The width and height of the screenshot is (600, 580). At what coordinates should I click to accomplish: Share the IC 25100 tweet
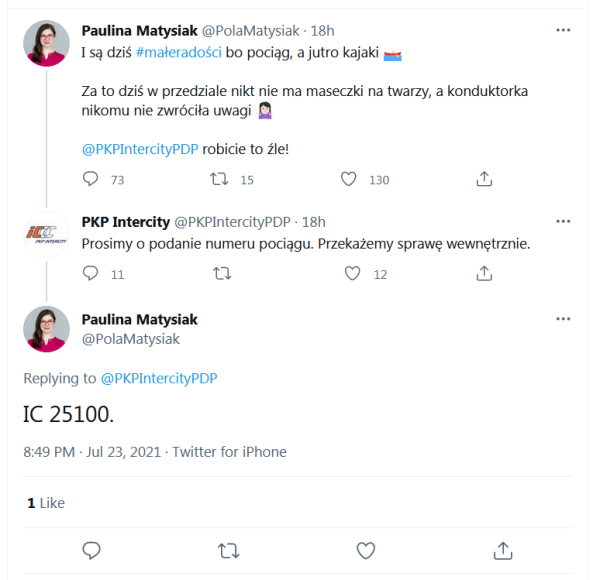point(503,550)
